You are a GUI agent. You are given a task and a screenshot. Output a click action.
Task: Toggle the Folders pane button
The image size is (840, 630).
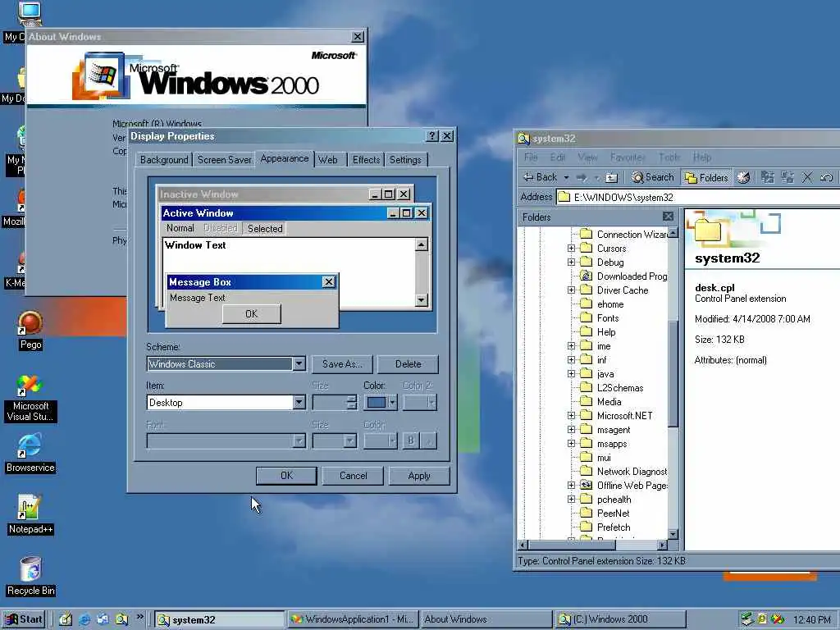pos(706,177)
